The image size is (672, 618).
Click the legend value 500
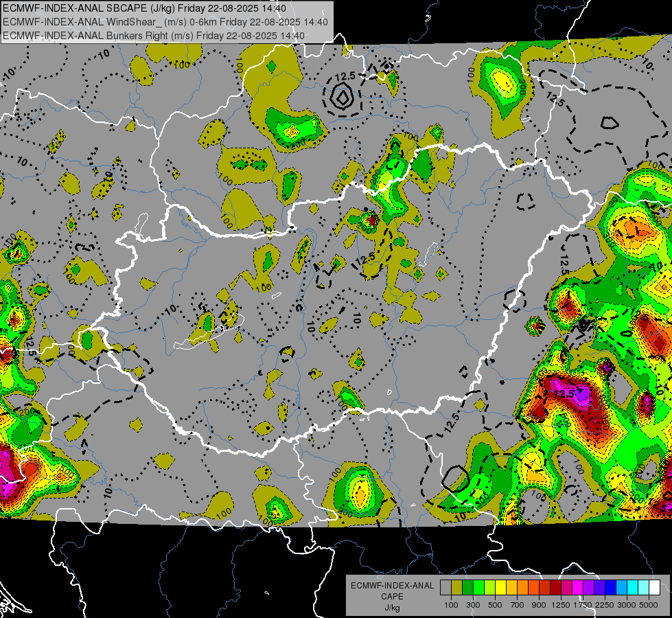pyautogui.click(x=495, y=605)
